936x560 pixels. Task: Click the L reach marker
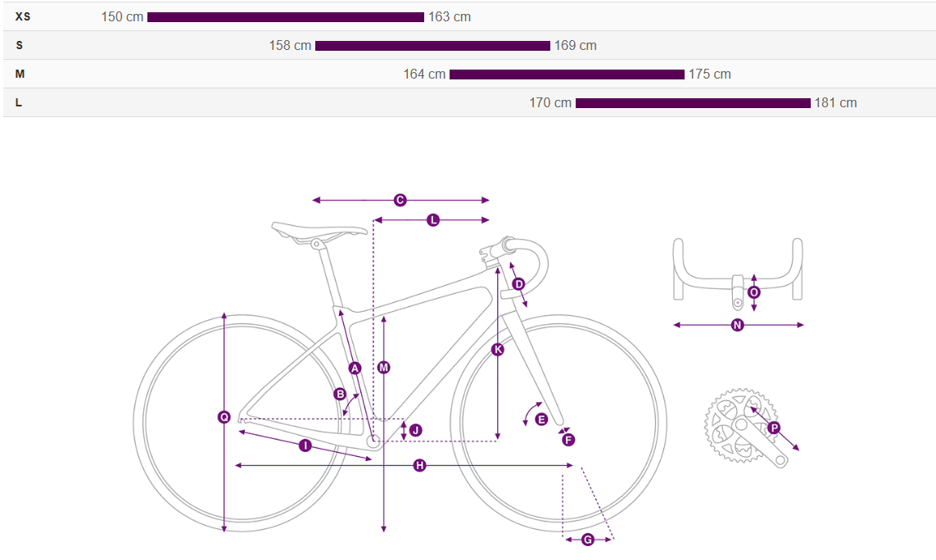tap(433, 220)
